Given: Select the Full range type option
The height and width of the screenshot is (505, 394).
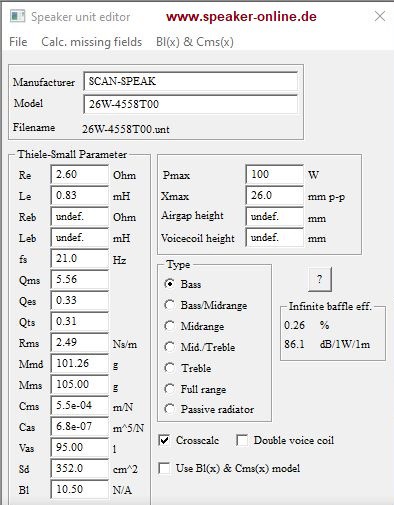Looking at the screenshot, I should [x=170, y=389].
